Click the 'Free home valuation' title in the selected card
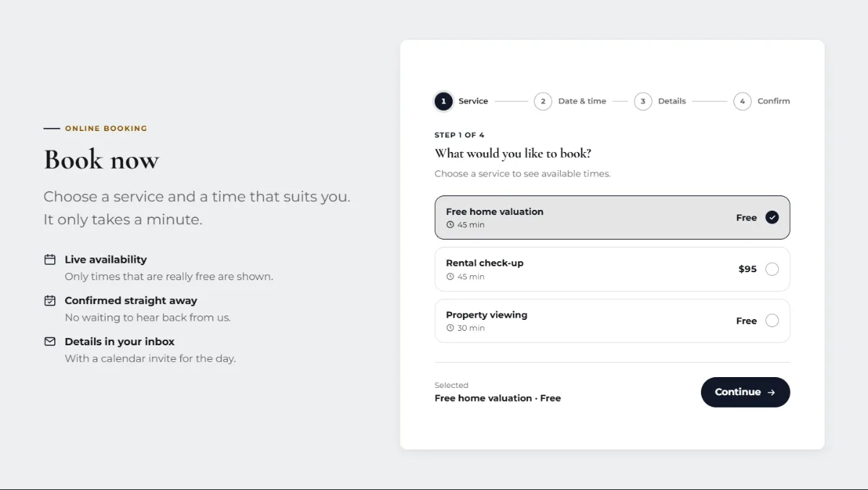The width and height of the screenshot is (868, 490). click(495, 211)
